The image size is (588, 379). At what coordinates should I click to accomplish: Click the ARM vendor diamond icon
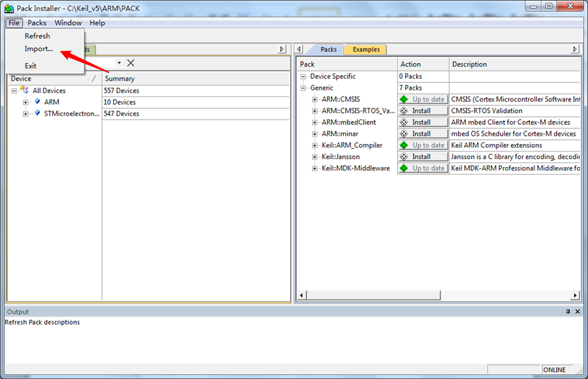pyautogui.click(x=37, y=101)
